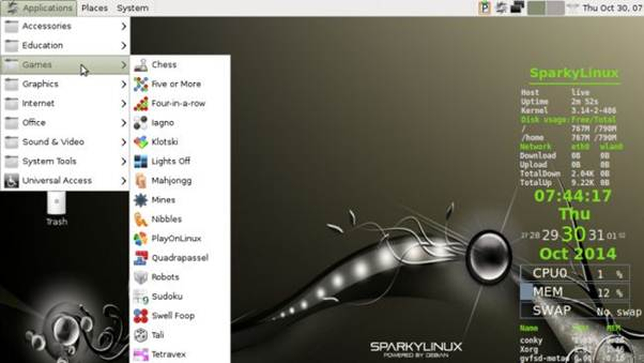Click the dark windows tray icon in the panel

pos(517,8)
